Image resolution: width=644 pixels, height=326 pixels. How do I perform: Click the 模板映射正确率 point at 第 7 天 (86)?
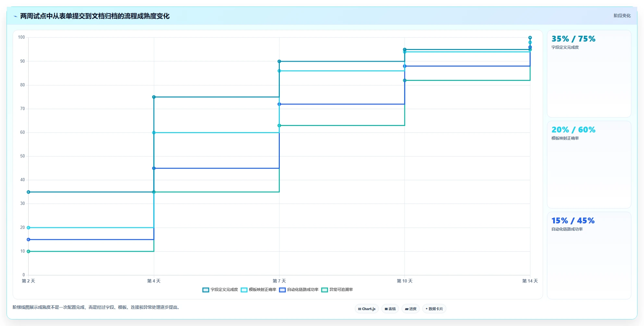[x=279, y=71]
